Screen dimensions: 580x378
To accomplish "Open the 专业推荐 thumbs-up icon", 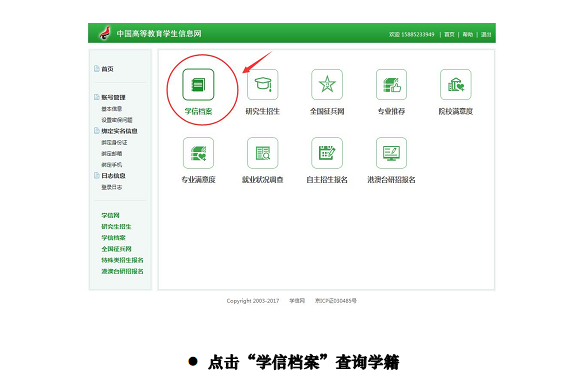I will [391, 85].
